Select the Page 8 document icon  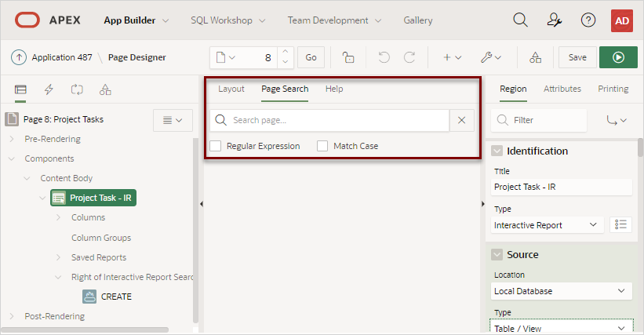[x=12, y=119]
